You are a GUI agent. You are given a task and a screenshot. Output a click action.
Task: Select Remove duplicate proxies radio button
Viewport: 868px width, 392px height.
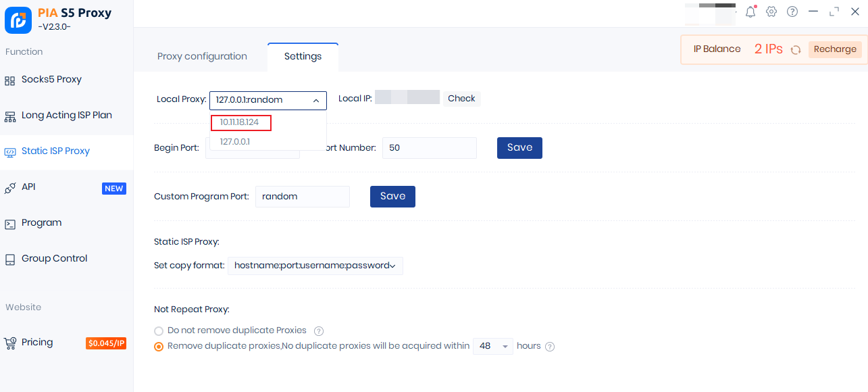159,347
